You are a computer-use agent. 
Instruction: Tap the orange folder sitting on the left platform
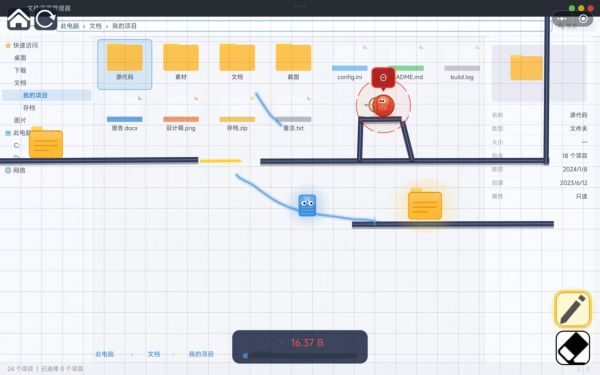[x=46, y=142]
